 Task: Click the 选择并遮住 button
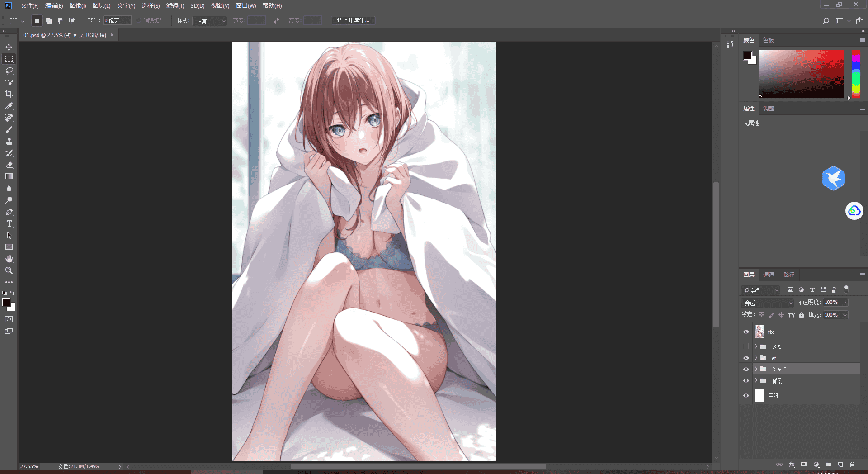pos(353,21)
